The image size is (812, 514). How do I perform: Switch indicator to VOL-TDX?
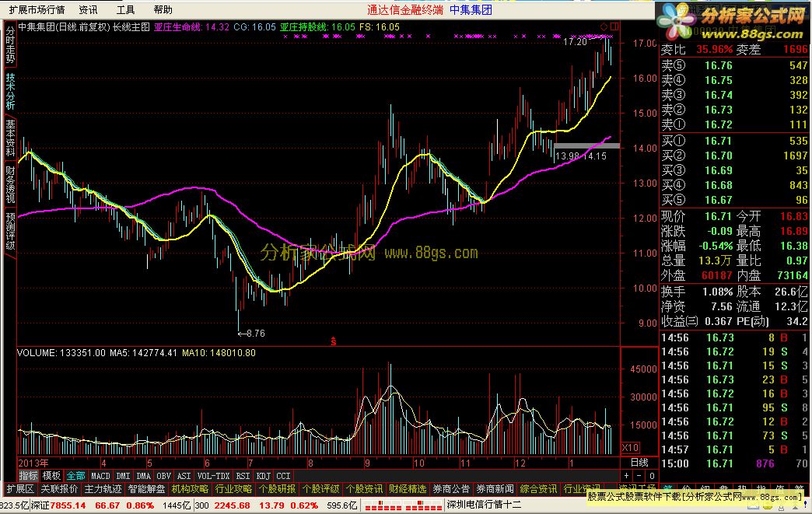213,476
